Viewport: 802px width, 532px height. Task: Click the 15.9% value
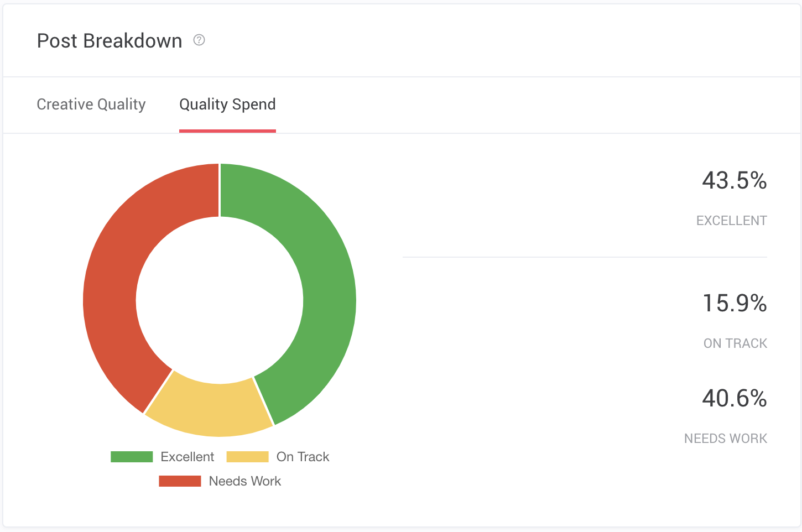point(735,304)
